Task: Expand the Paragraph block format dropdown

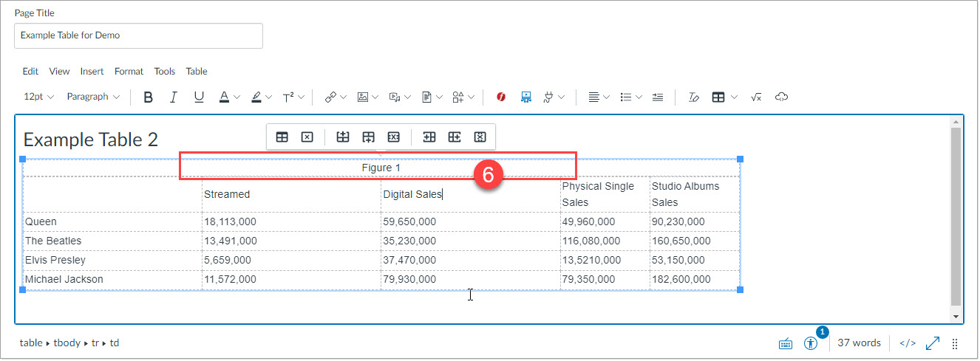Action: tap(93, 97)
